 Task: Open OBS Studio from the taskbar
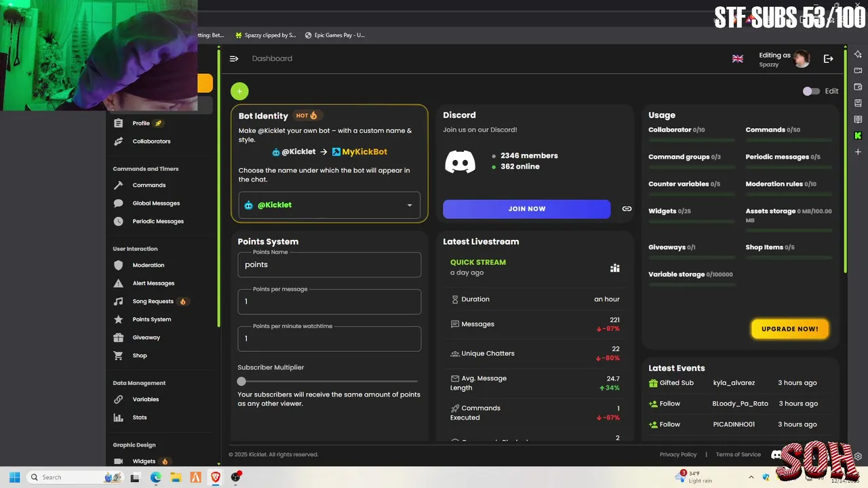click(235, 477)
